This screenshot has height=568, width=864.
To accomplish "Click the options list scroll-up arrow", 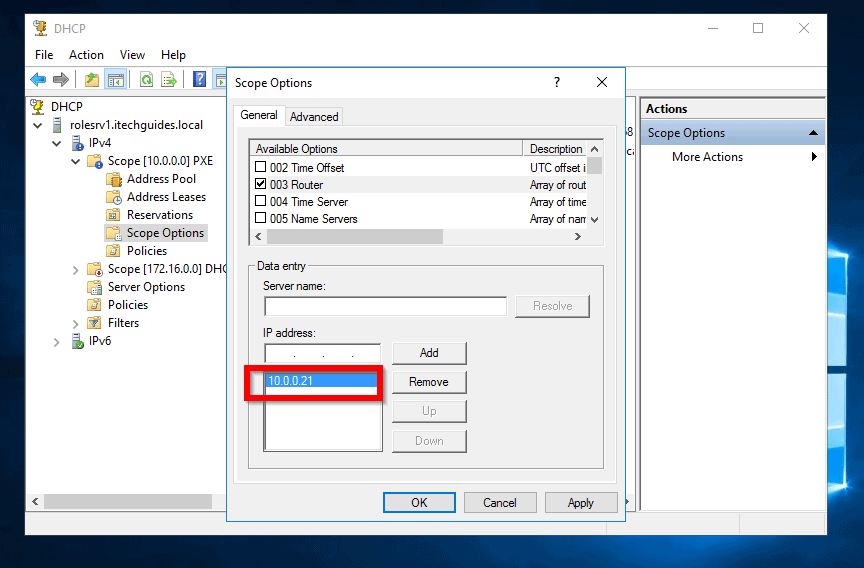I will (x=595, y=149).
